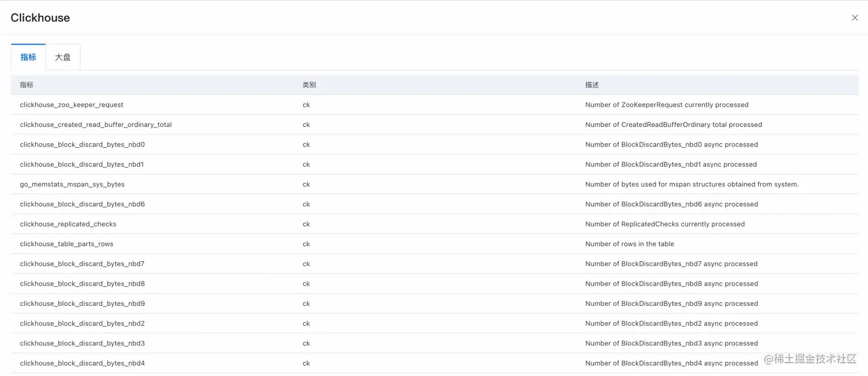Select metric clickhouse_created_read_buffer_ordinary_total
This screenshot has height=376, width=868.
pyautogui.click(x=95, y=125)
